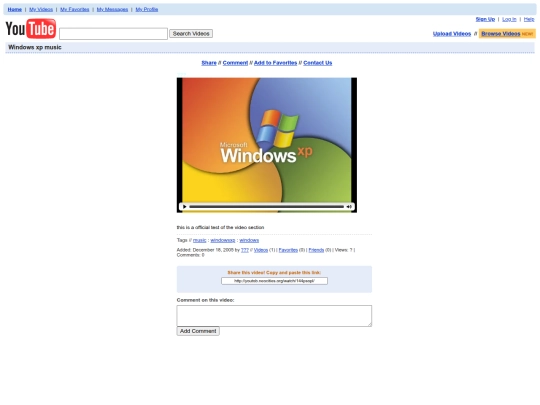Viewport: 540px width, 405px height.
Task: Play the Windows XP music video
Action: pyautogui.click(x=185, y=207)
